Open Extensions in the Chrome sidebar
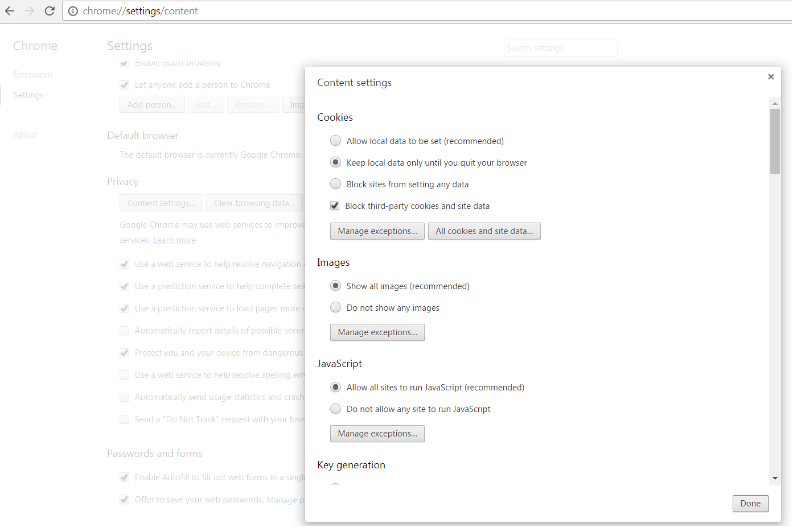Image resolution: width=792 pixels, height=529 pixels. click(33, 75)
